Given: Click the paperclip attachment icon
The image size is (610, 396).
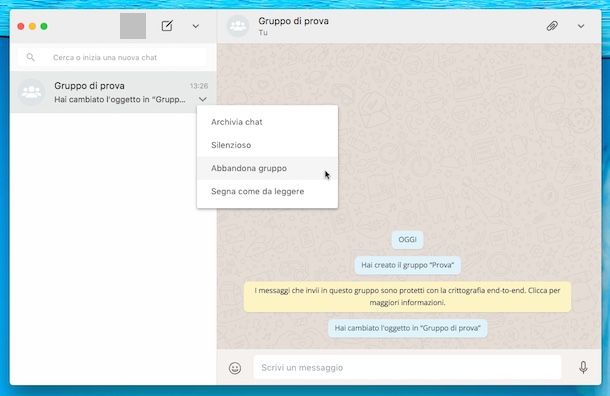Looking at the screenshot, I should pos(552,26).
